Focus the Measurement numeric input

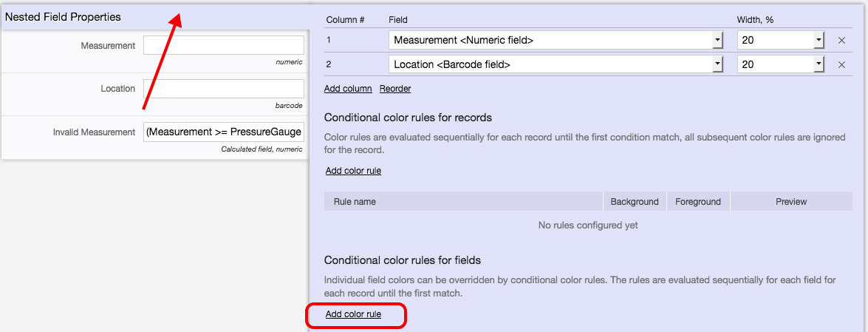[x=223, y=46]
